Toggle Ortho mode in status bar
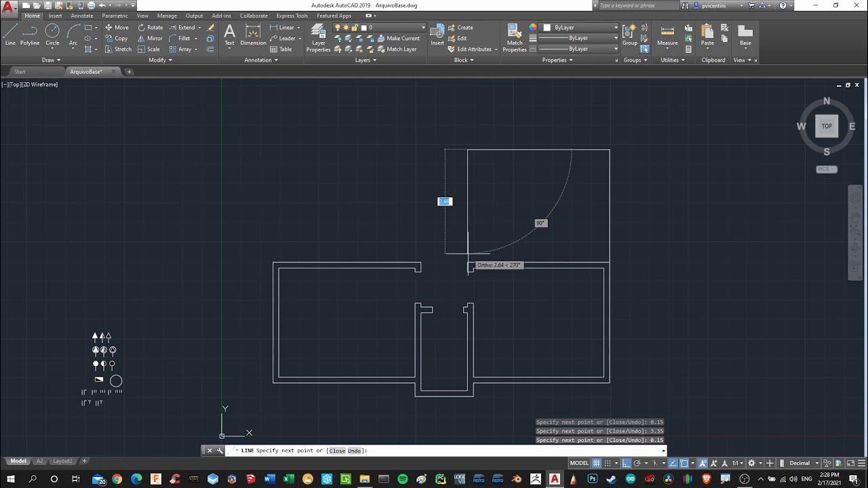 tap(627, 463)
